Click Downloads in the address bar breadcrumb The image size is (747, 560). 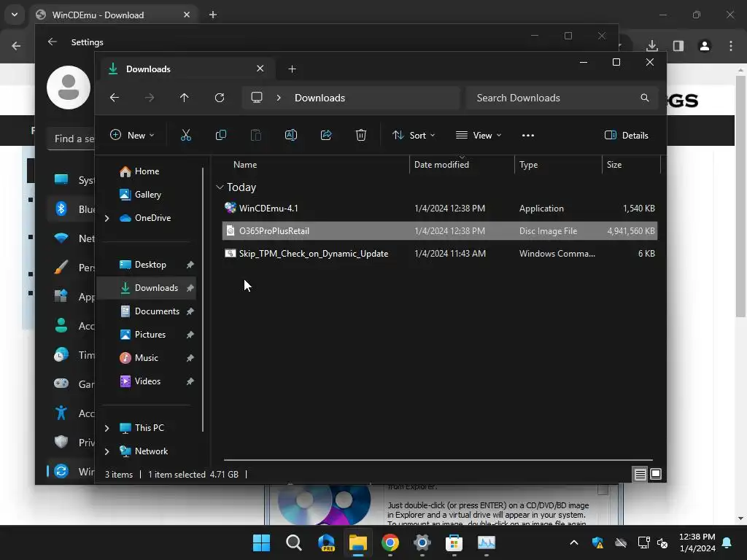(320, 98)
